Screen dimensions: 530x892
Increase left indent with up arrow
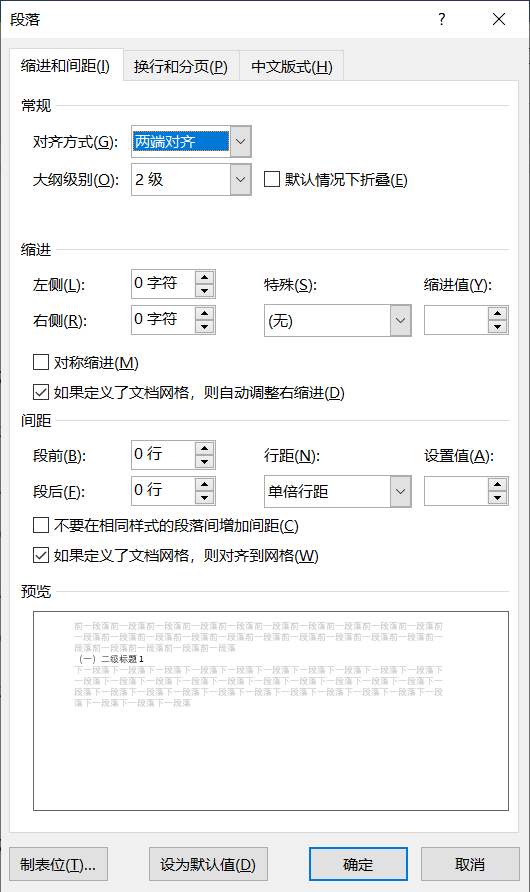(204, 277)
